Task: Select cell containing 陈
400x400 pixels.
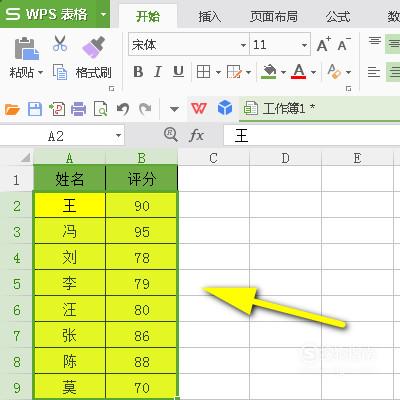Action: point(70,361)
